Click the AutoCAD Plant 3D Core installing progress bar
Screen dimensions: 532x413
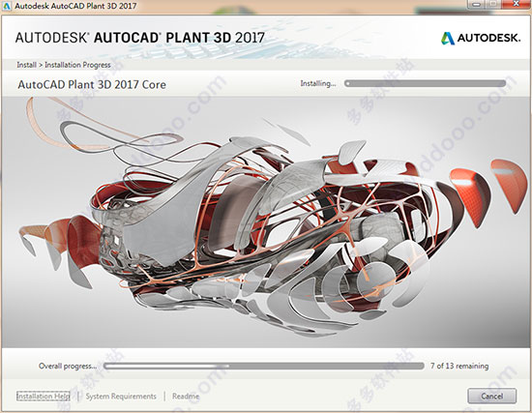click(425, 83)
